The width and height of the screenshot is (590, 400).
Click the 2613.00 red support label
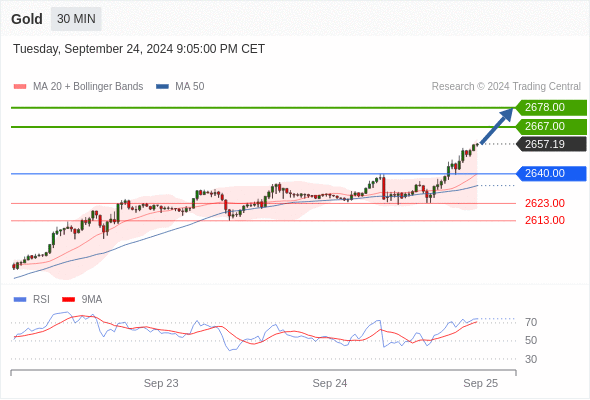[x=545, y=220]
